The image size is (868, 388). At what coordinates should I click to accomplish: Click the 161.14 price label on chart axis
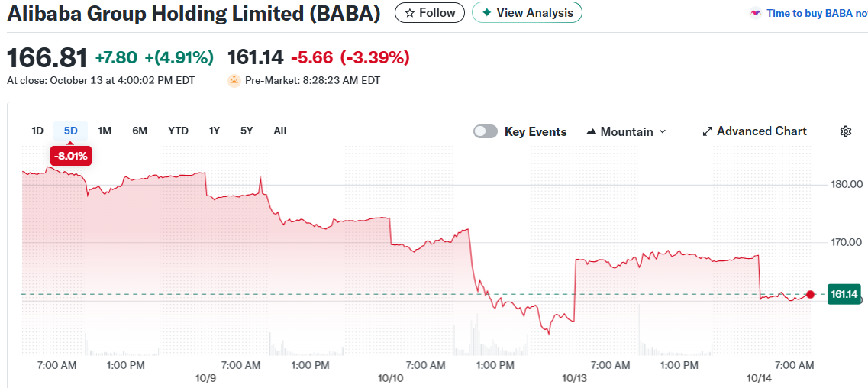pos(844,294)
